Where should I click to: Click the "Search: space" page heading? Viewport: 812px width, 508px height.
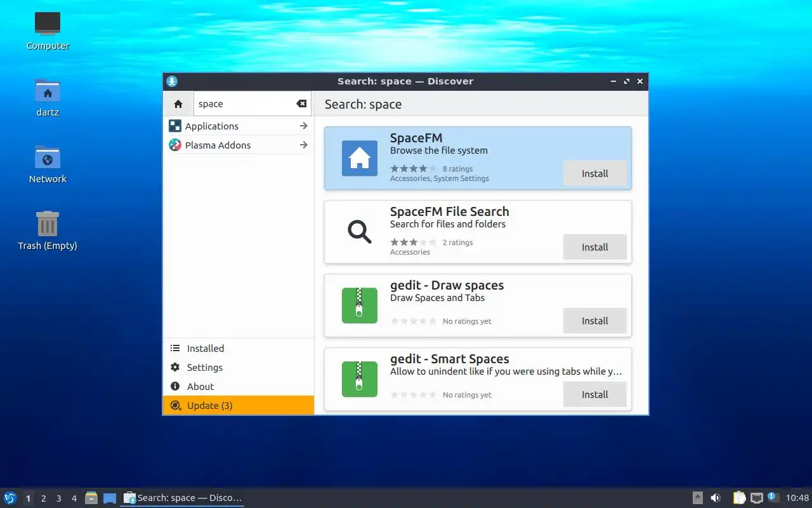pos(363,104)
